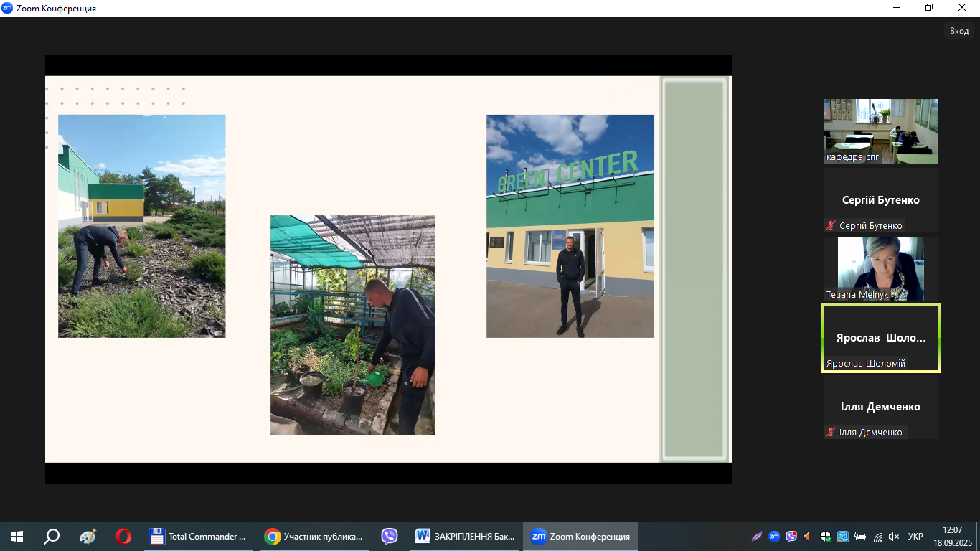980x551 pixels.
Task: Switch to Word document ЗАКРІПЛЕННЯ Бак
Action: (x=465, y=537)
